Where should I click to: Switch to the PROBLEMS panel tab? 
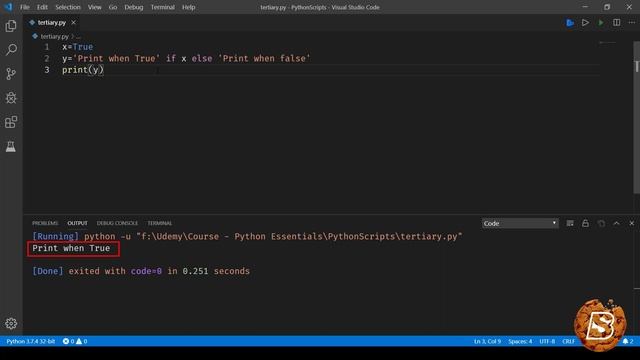[x=45, y=223]
